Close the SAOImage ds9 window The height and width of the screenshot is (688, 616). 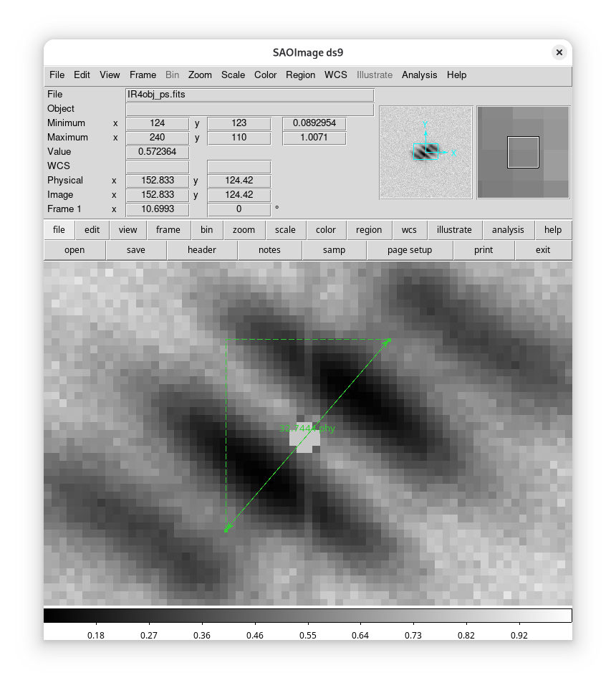pos(559,52)
